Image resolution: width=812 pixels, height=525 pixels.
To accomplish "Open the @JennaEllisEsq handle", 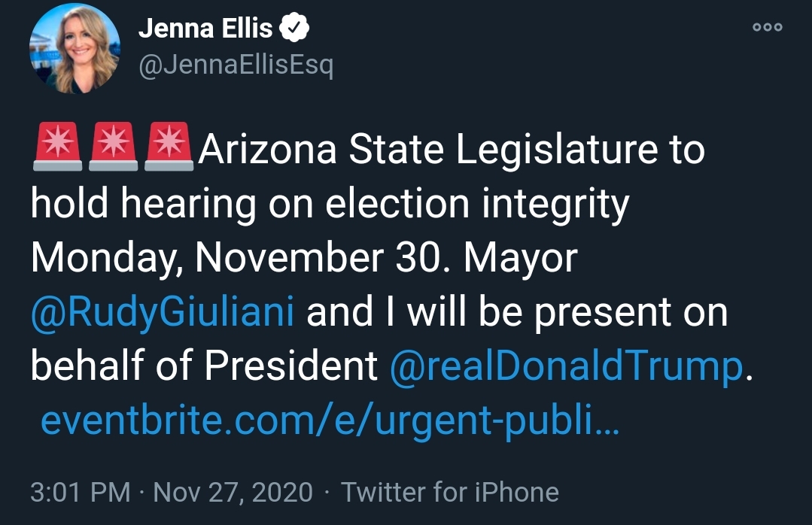I will (236, 65).
